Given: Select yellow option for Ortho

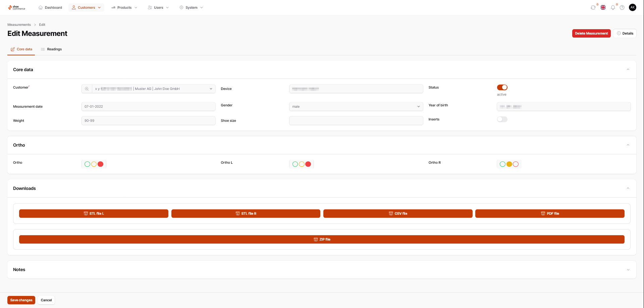Looking at the screenshot, I should pos(94,164).
